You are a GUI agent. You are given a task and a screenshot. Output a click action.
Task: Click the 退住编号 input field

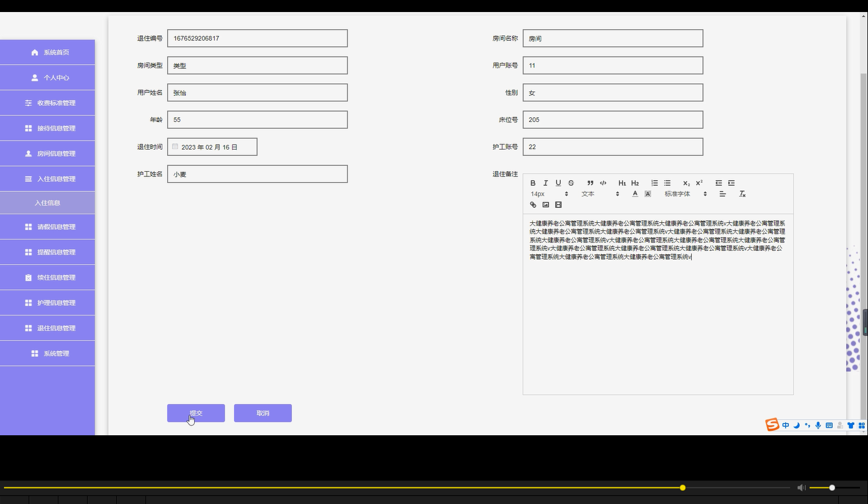(x=257, y=38)
